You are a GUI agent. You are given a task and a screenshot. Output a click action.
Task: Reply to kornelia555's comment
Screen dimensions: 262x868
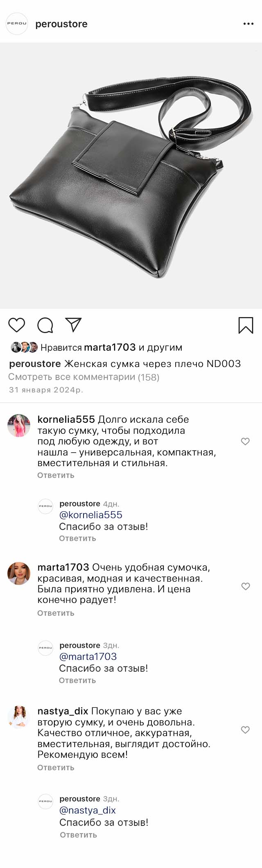(56, 475)
